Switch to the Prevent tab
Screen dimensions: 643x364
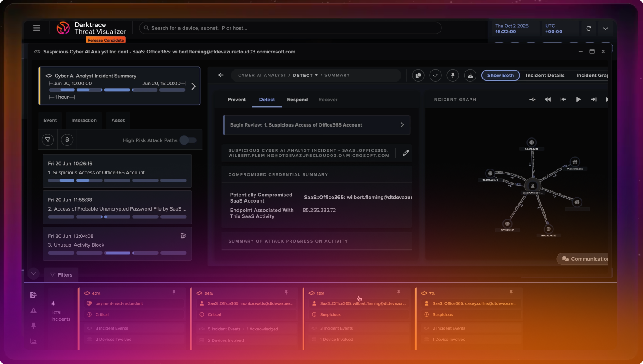pyautogui.click(x=236, y=100)
